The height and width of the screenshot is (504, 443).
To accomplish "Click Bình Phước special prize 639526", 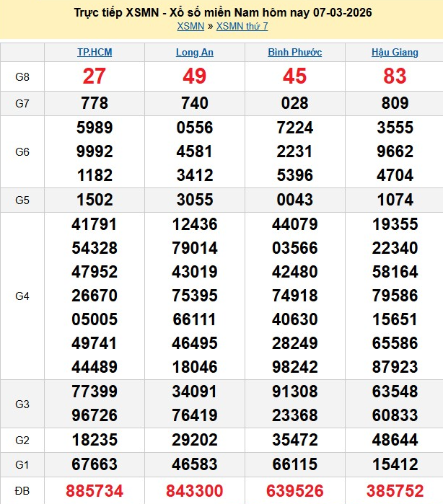I will click(294, 491).
